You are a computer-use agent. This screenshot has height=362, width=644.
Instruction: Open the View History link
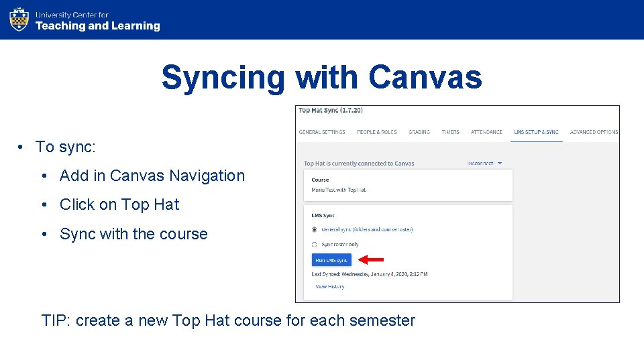[x=330, y=286]
